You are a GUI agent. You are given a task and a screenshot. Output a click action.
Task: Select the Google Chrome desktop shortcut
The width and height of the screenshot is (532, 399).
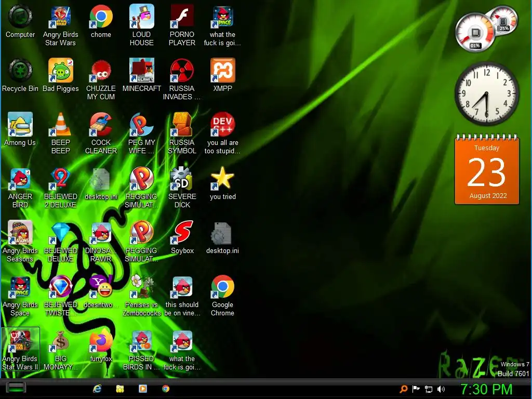[222, 296]
